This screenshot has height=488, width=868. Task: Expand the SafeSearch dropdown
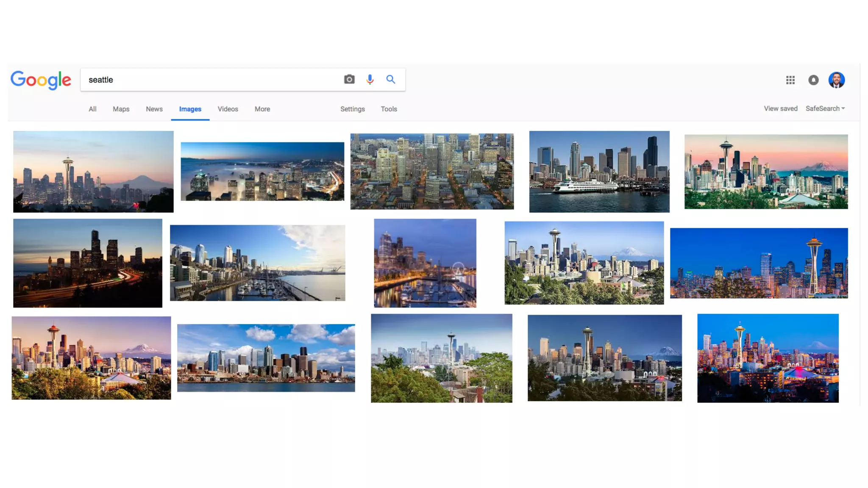[x=825, y=108]
